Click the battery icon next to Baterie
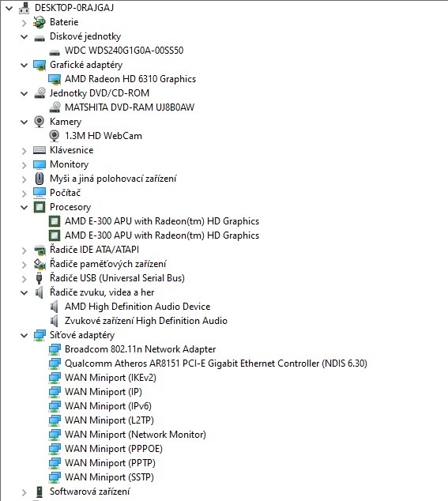Viewport: 448px width, 501px height. point(40,22)
